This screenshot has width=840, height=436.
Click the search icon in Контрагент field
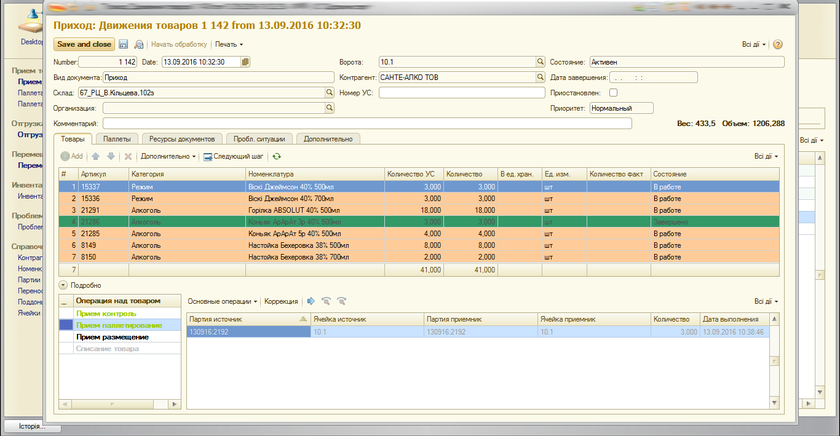tap(541, 77)
